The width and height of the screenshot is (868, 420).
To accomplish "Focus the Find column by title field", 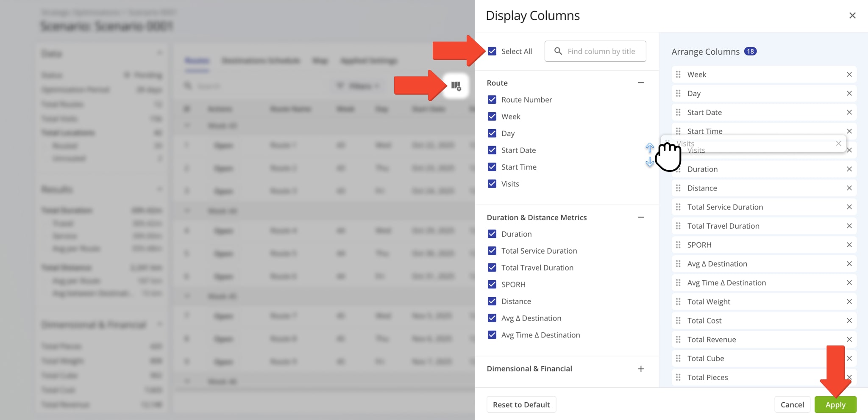I will click(601, 51).
